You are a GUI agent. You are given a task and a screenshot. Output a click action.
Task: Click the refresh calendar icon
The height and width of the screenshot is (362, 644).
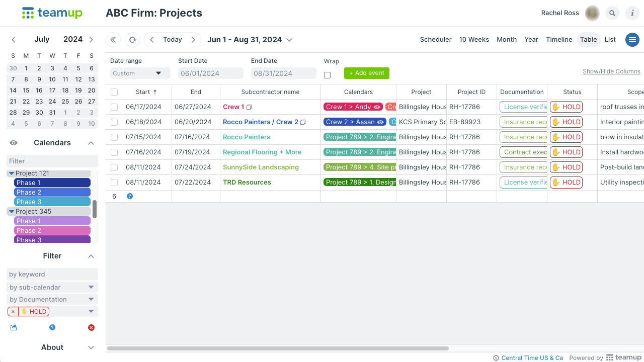click(x=132, y=40)
